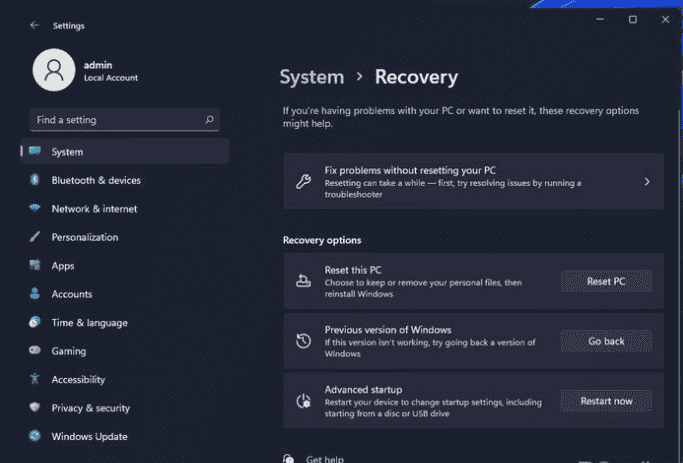Click Restart now for Advanced startup
Screen dimensions: 683x463
pos(606,401)
